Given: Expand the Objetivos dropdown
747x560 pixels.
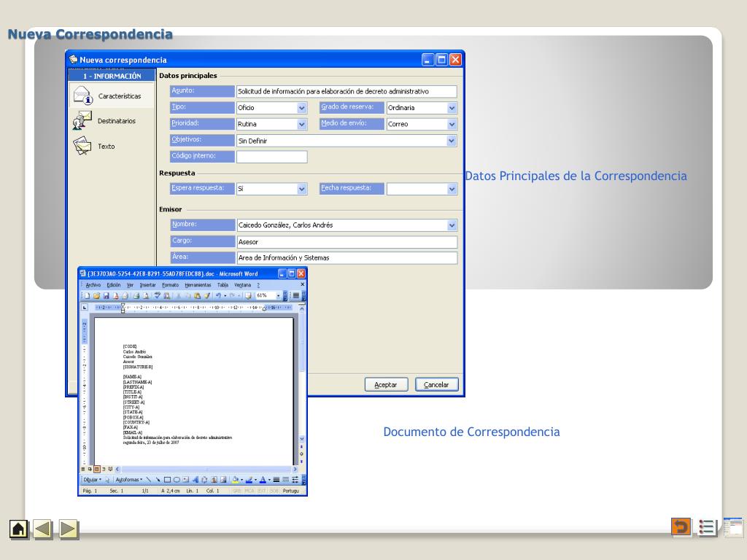Looking at the screenshot, I should 451,141.
